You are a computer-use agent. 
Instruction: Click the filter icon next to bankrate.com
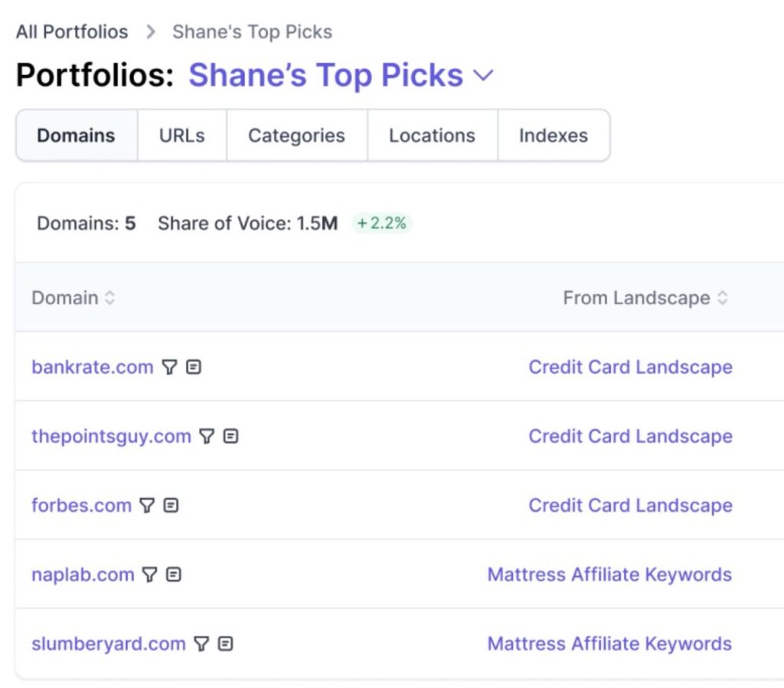pyautogui.click(x=169, y=368)
